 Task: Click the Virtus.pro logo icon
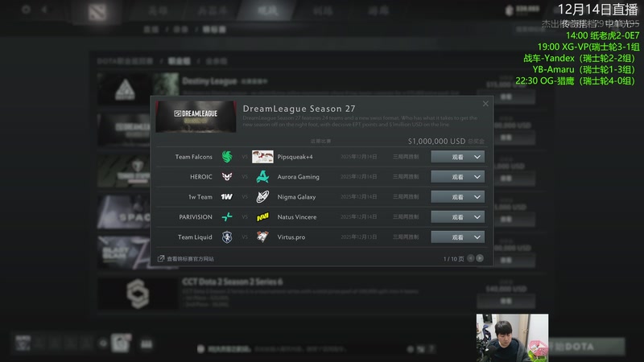[262, 237]
